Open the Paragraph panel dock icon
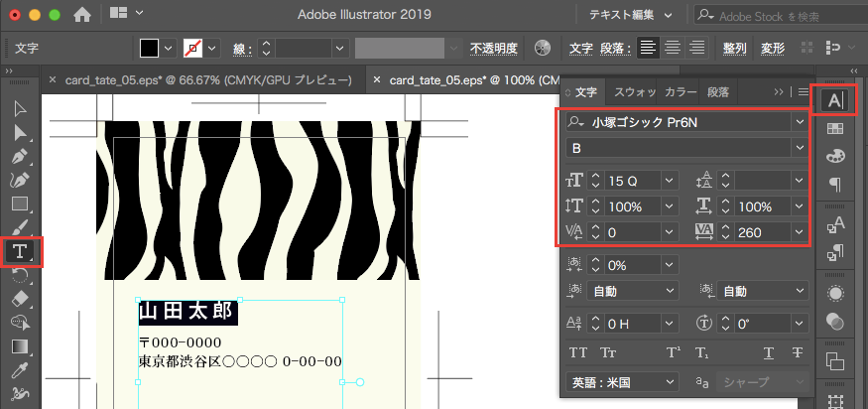This screenshot has width=868, height=409. click(835, 184)
